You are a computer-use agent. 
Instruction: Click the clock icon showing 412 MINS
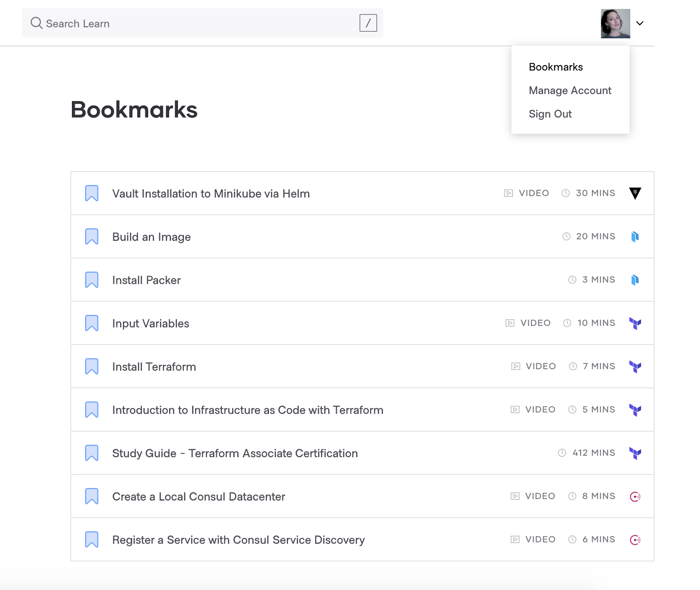562,452
